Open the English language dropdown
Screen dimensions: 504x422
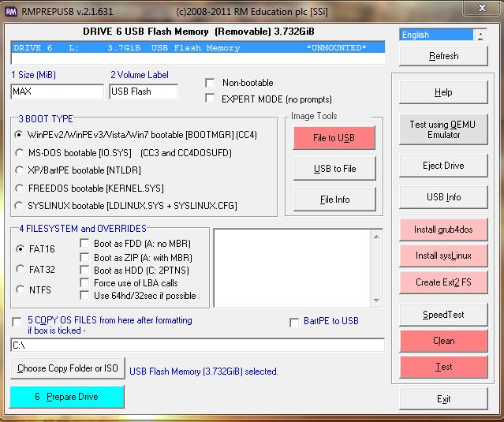(x=480, y=35)
